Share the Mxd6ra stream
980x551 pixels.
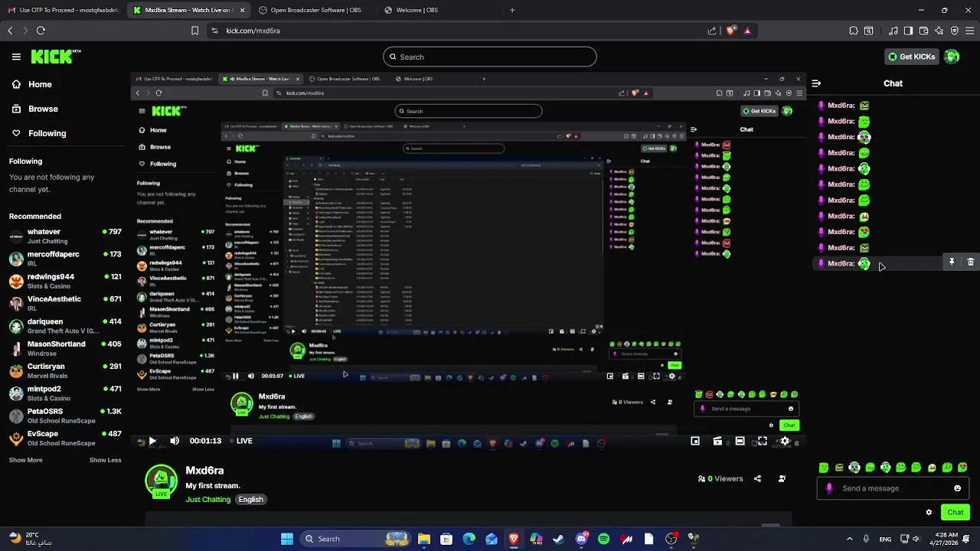(757, 478)
